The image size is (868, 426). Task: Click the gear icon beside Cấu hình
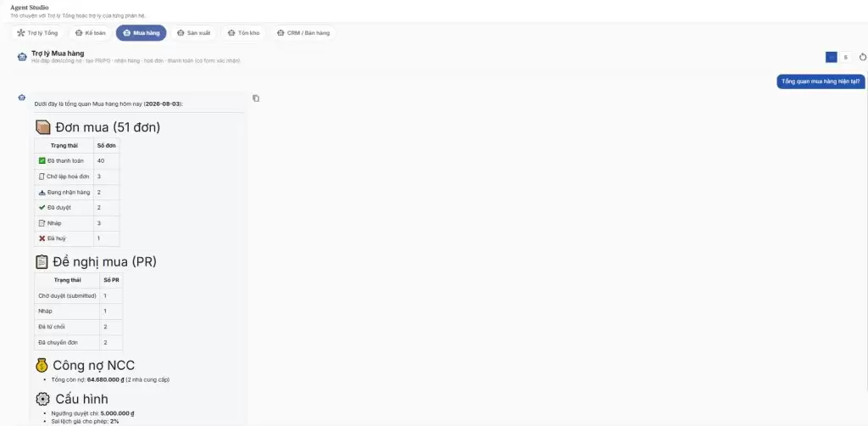pos(42,399)
